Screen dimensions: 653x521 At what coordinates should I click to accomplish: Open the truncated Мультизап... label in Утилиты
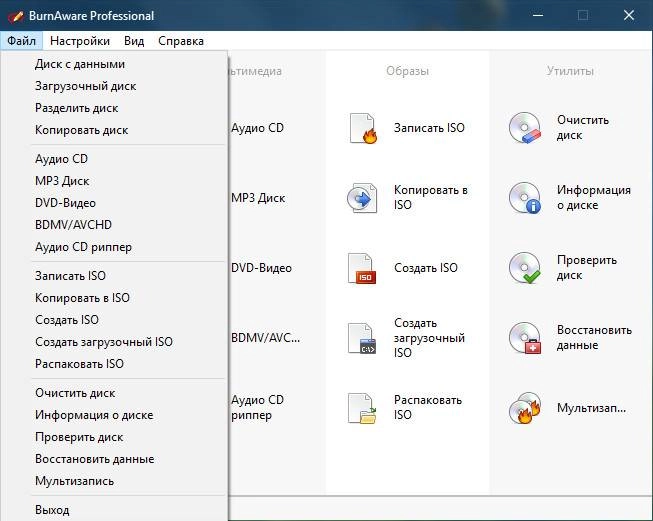click(x=591, y=408)
